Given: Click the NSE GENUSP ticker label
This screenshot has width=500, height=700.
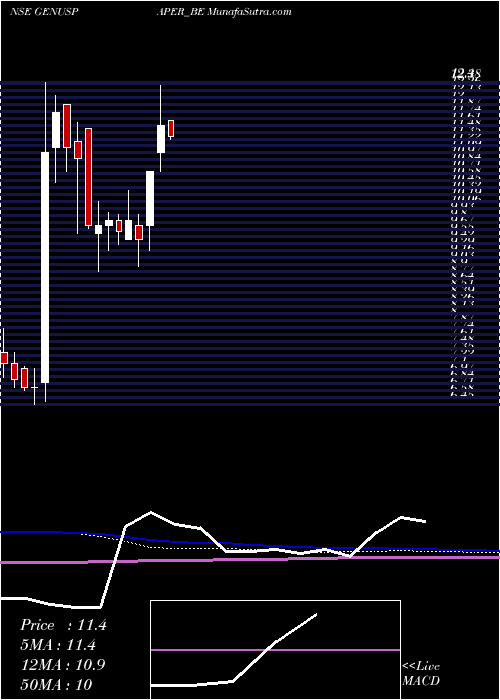Looking at the screenshot, I should (44, 12).
